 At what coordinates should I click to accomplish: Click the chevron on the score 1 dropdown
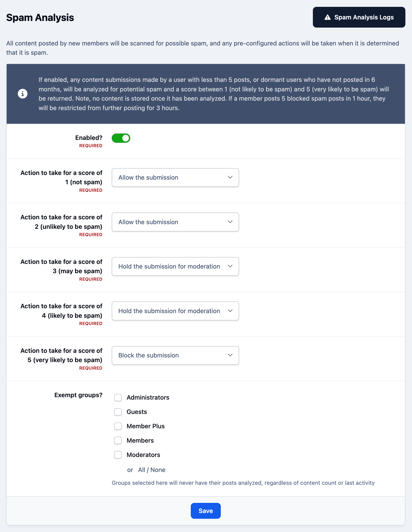(230, 177)
